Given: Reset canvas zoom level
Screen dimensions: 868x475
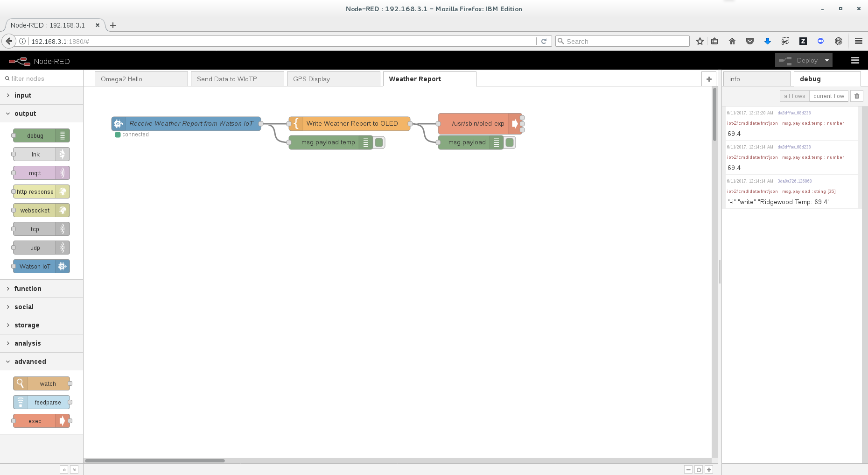Looking at the screenshot, I should (x=699, y=469).
